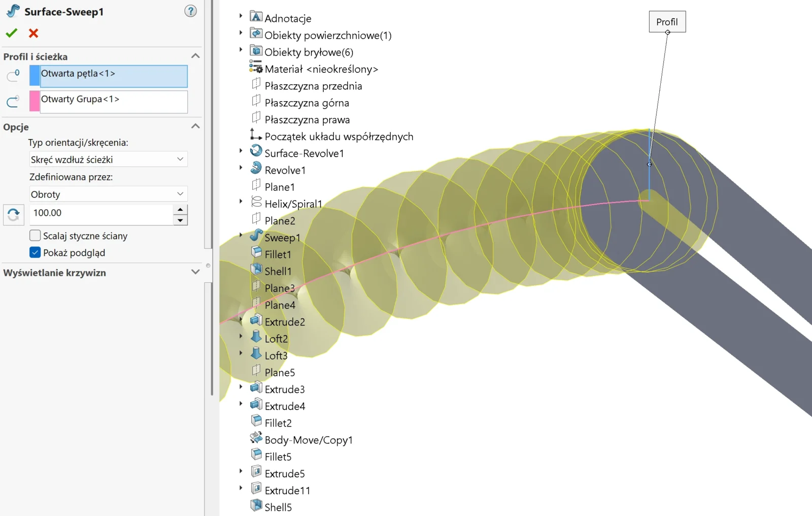
Task: Click the Revolve1 feature icon
Action: (256, 169)
